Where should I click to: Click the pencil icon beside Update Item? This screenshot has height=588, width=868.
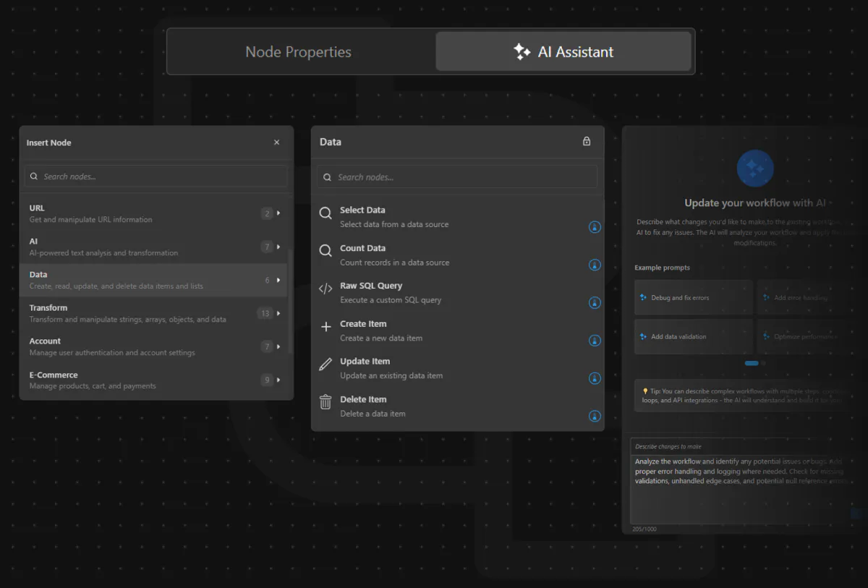coord(325,365)
